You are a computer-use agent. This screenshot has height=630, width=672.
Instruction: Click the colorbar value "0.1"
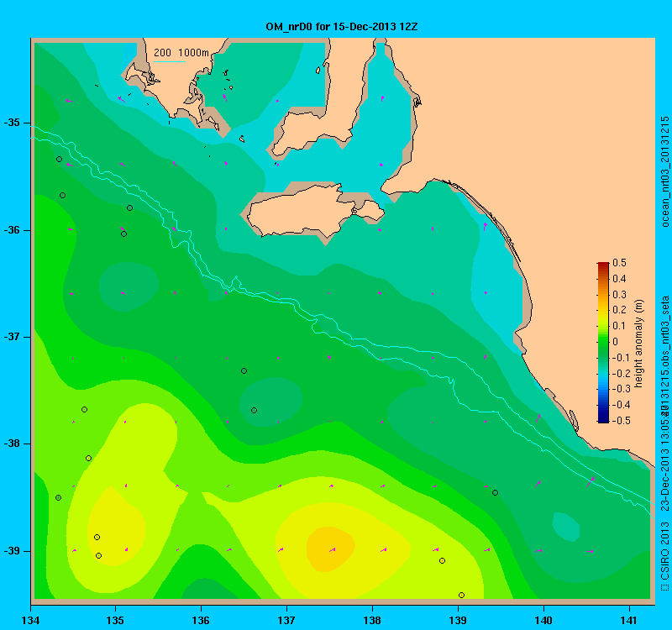click(619, 326)
